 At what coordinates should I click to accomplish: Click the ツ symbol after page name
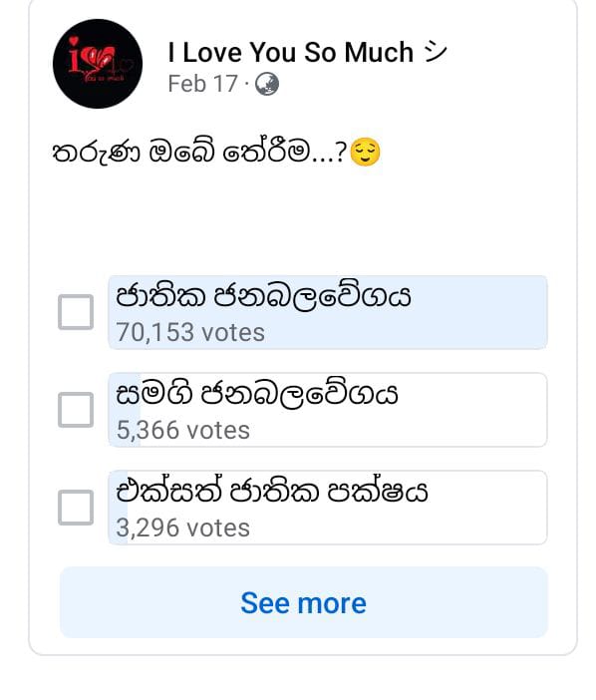click(x=435, y=52)
